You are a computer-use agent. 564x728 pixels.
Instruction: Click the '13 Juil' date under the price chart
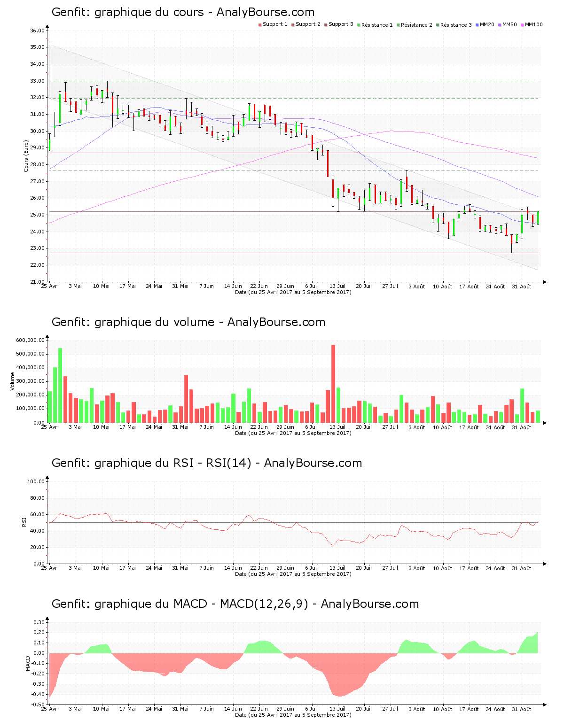337,287
